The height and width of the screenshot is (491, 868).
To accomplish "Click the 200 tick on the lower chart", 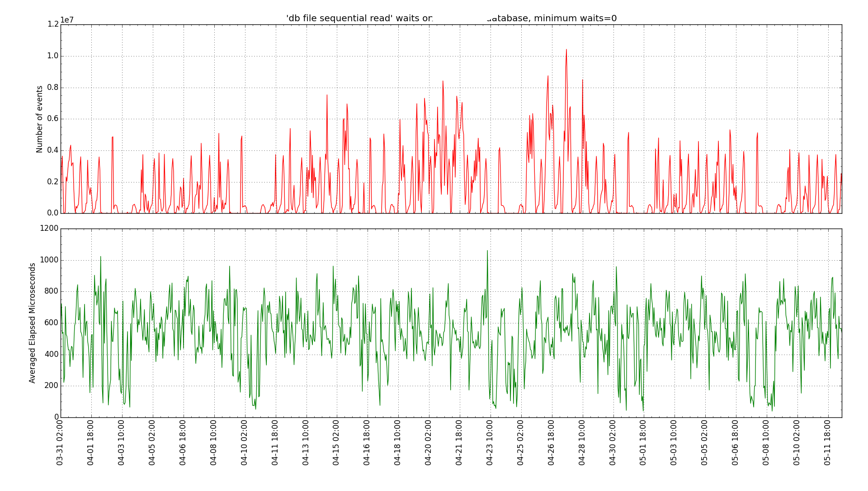I will 52,386.
